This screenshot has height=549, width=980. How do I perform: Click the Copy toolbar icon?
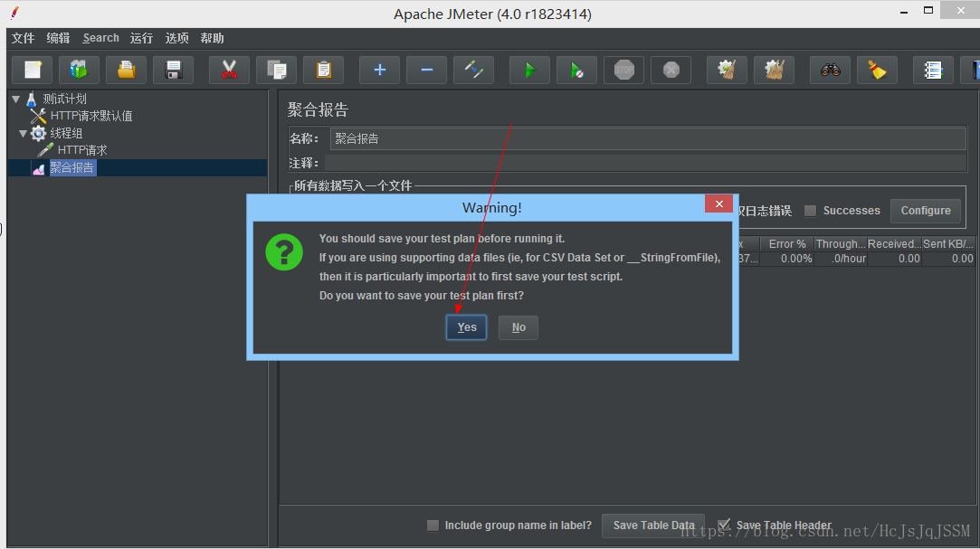(276, 70)
